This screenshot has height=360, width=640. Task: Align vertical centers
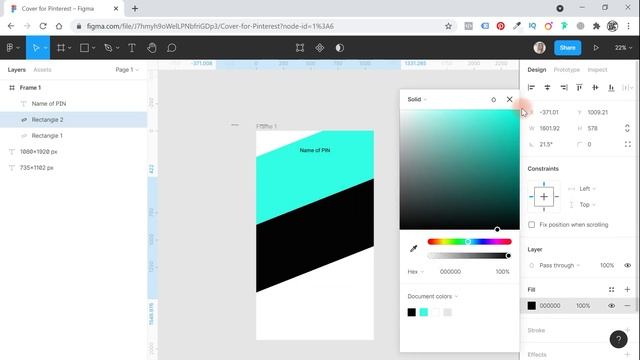(x=595, y=87)
